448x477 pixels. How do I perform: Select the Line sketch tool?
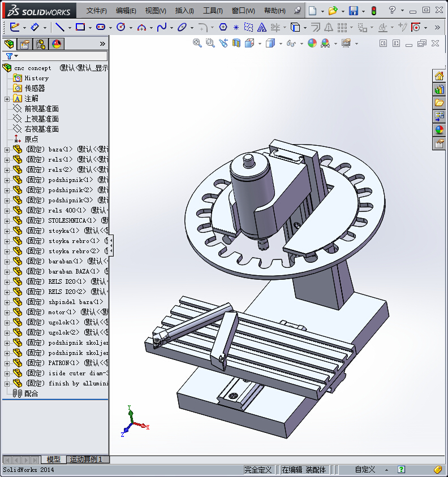(60, 27)
